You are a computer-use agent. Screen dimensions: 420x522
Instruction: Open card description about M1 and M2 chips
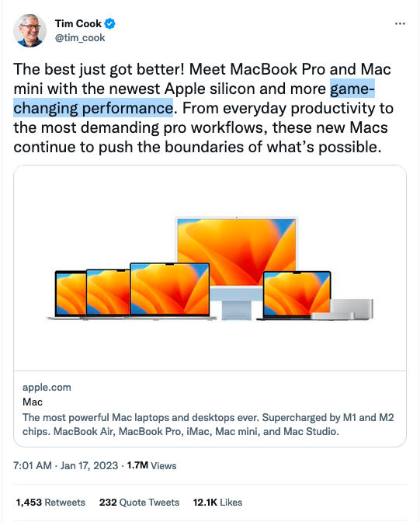(208, 424)
